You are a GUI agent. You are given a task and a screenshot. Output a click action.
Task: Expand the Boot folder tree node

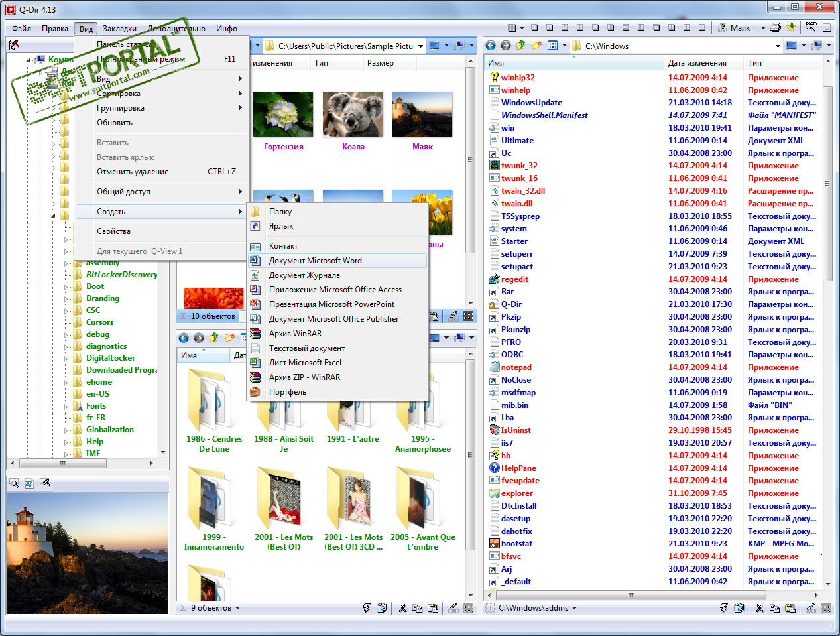pyautogui.click(x=66, y=286)
